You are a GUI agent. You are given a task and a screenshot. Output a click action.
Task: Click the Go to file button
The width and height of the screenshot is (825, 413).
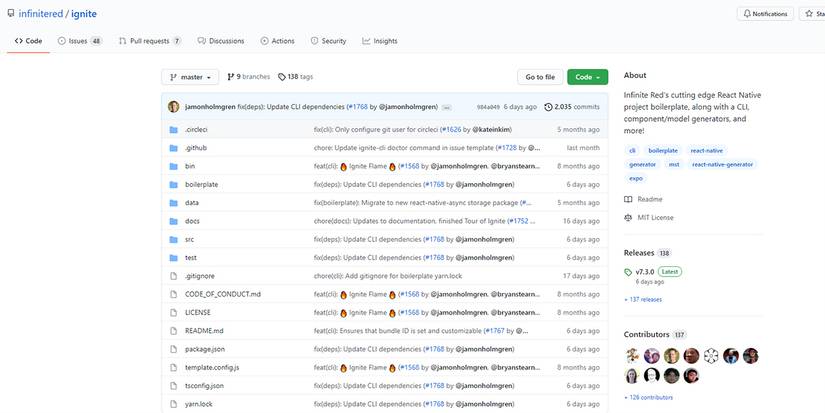[x=540, y=77]
